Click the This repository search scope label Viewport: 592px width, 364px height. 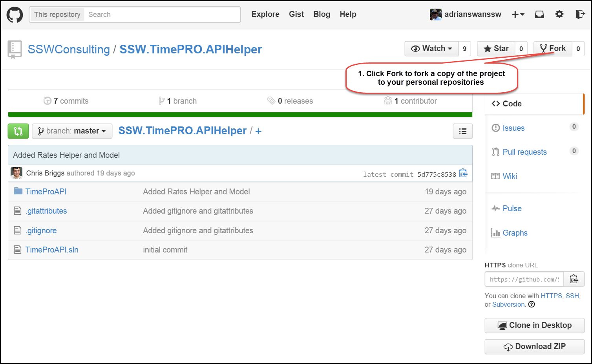pos(57,15)
